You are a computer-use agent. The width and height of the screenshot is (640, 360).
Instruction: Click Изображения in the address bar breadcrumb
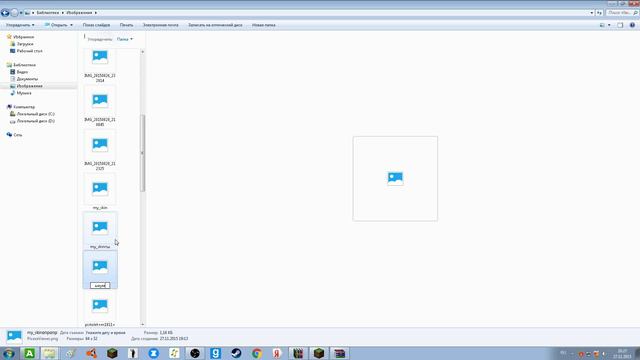(x=79, y=13)
